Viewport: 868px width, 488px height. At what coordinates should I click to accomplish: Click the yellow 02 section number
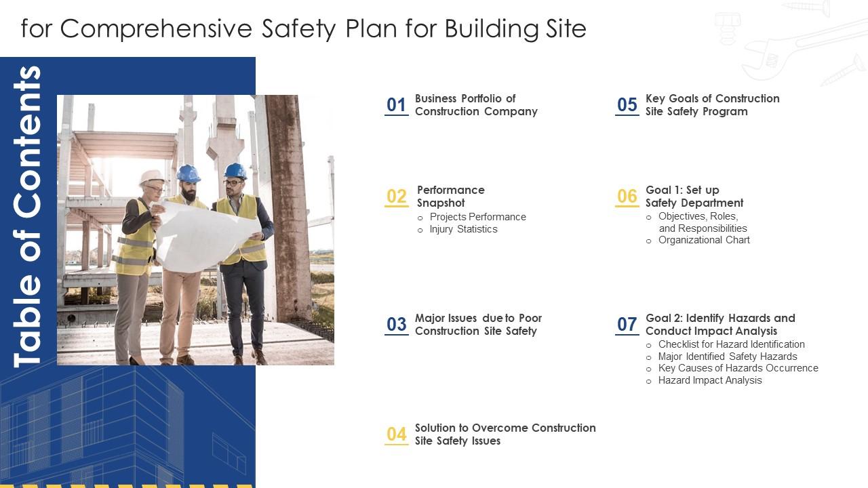396,197
